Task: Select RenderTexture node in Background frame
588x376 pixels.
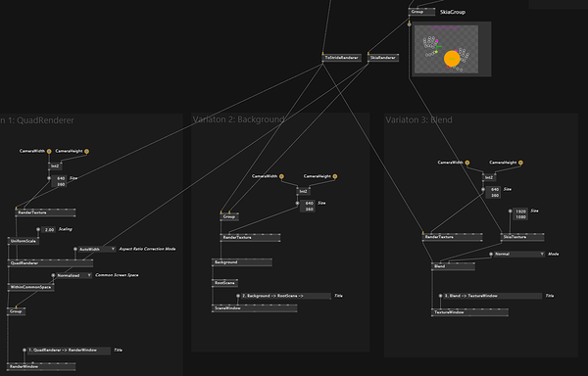Action: [x=250, y=237]
